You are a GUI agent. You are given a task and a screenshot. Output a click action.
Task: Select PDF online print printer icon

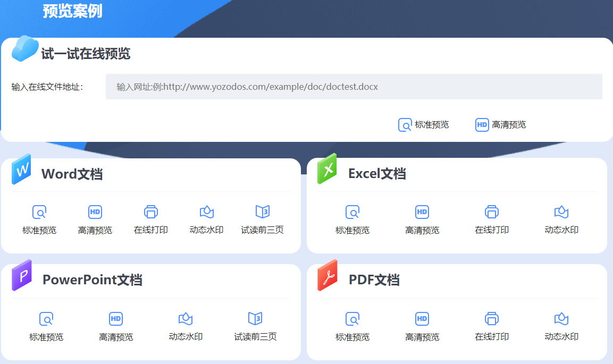click(x=492, y=318)
